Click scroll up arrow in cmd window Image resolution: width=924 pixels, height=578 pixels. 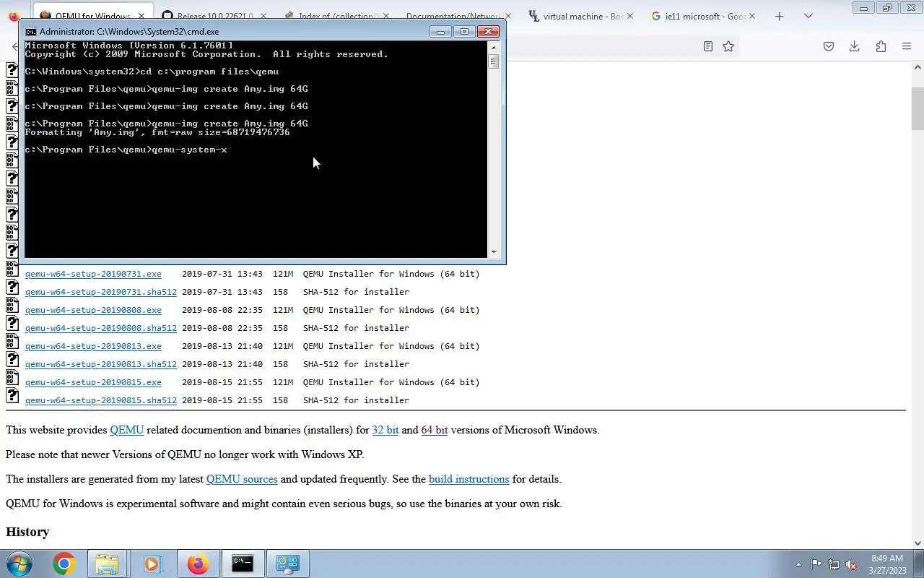pyautogui.click(x=494, y=47)
